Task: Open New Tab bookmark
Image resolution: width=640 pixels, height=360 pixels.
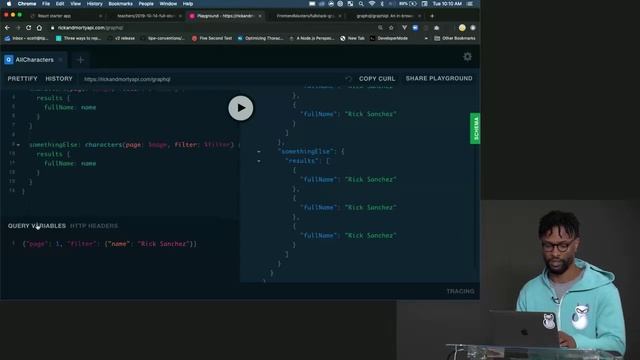Action: click(x=352, y=38)
